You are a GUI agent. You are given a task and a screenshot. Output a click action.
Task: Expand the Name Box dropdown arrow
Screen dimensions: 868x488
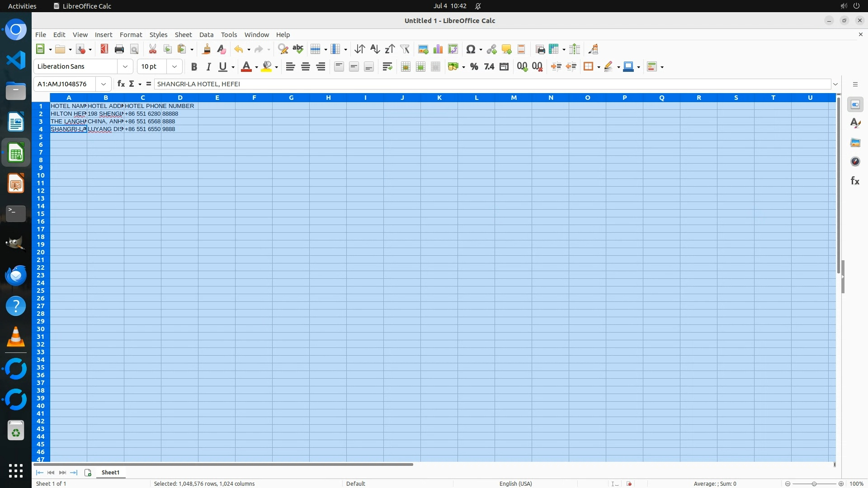point(104,84)
